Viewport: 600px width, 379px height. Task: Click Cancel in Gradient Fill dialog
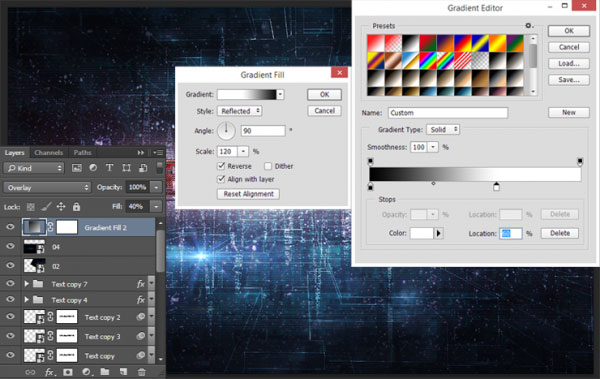[324, 111]
